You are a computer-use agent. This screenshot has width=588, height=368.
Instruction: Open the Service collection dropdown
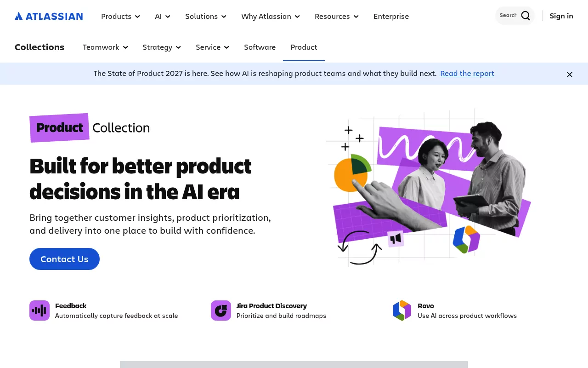point(212,47)
